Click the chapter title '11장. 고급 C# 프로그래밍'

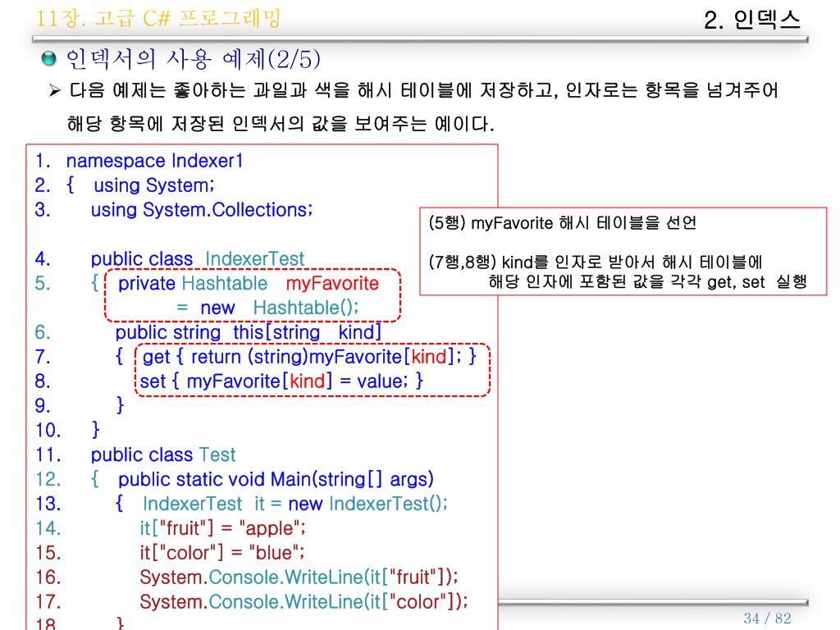(x=158, y=18)
